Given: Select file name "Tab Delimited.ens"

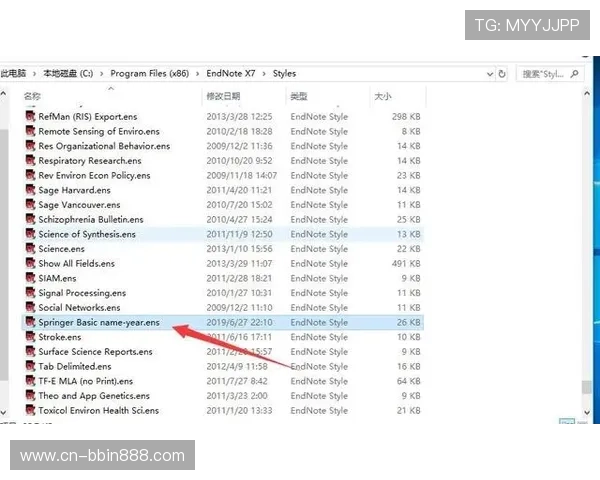Looking at the screenshot, I should click(75, 366).
